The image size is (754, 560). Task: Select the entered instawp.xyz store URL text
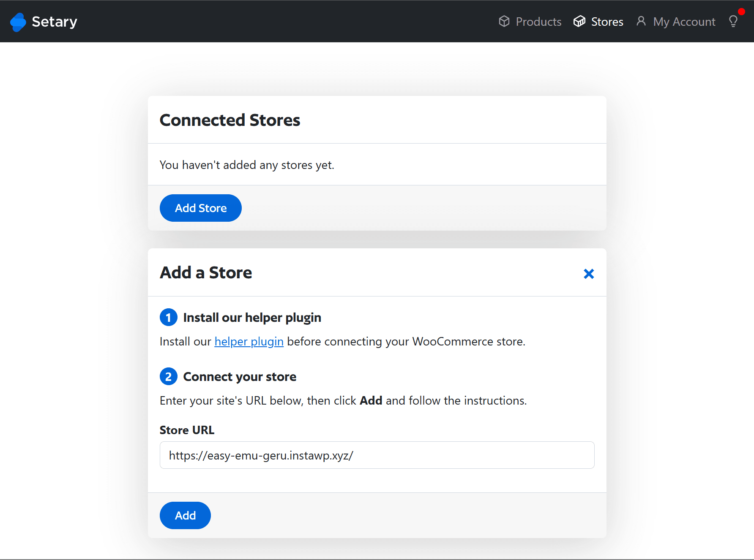(260, 455)
